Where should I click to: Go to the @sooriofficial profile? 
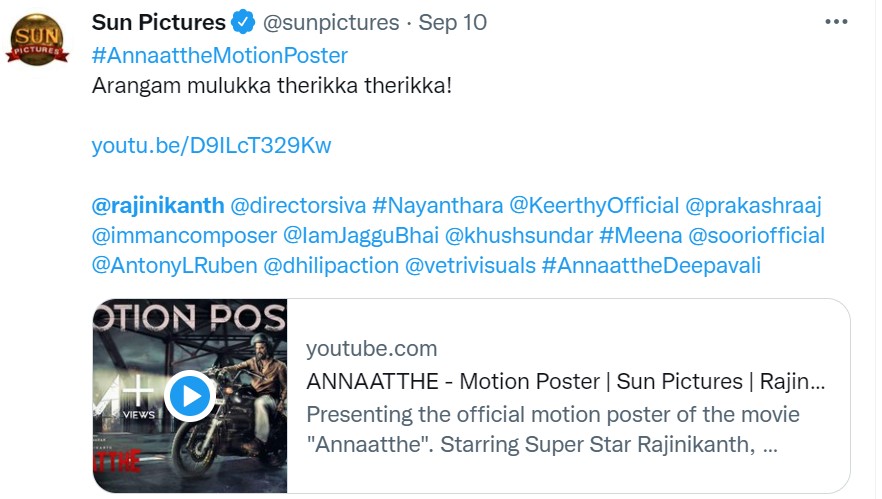754,236
